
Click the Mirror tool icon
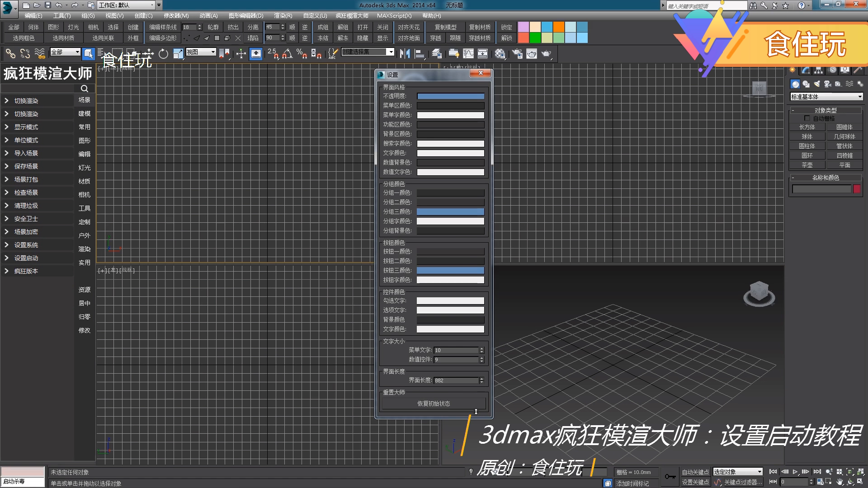(405, 54)
